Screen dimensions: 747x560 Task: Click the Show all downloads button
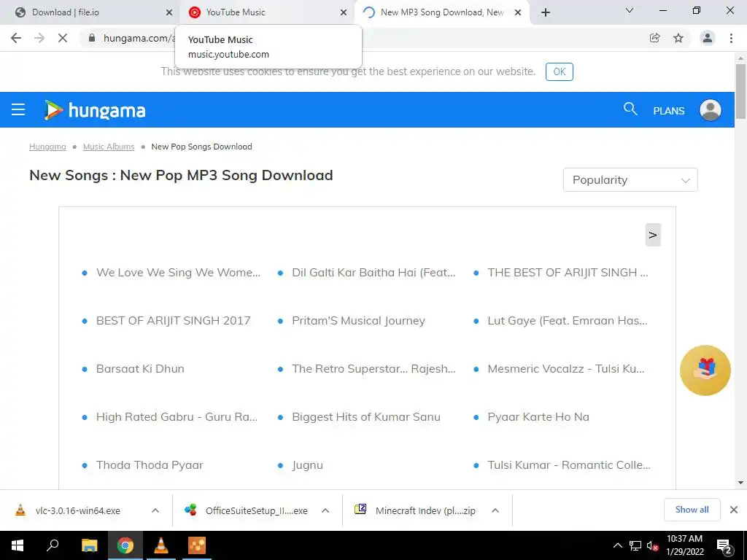point(692,510)
